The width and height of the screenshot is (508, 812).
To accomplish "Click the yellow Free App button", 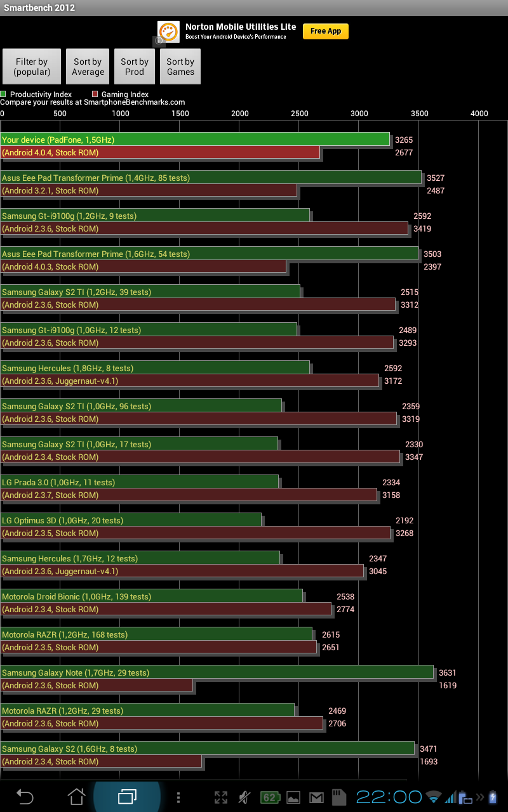I will coord(325,31).
